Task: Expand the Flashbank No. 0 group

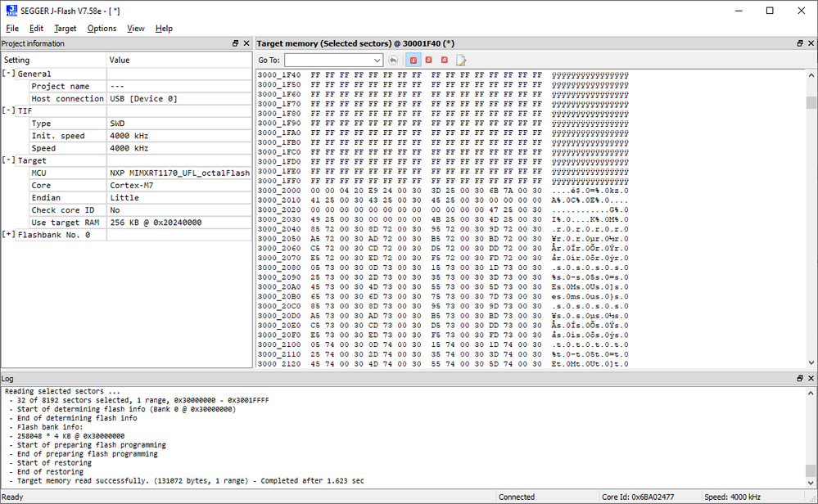Action: 8,235
